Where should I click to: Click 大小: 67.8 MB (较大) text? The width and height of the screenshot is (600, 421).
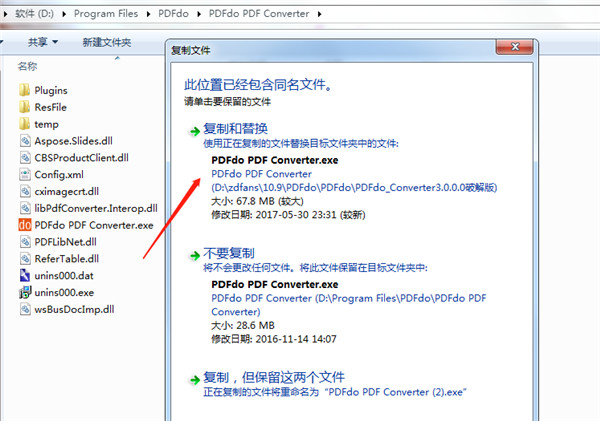point(257,201)
